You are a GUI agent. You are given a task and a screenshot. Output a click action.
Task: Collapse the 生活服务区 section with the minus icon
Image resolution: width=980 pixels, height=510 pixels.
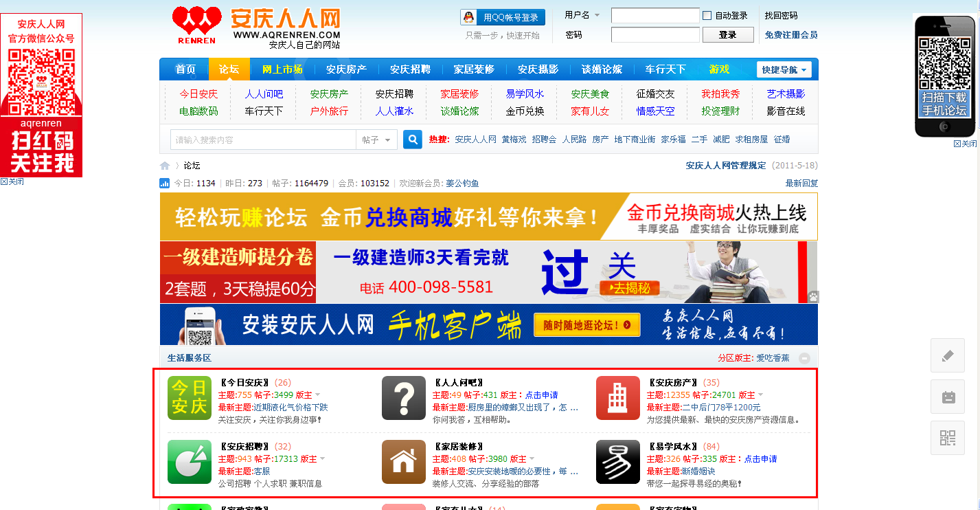tap(804, 358)
